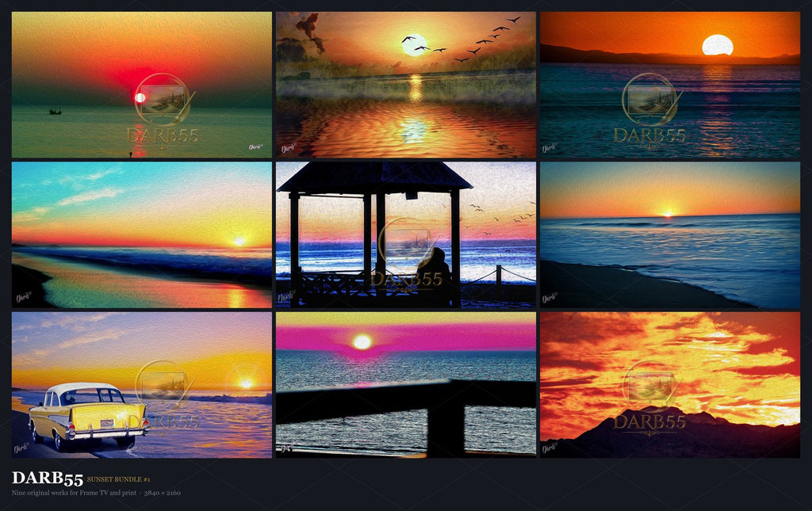Choose the turquoise sky beach shoreline artwork
812x511 pixels.
pos(141,235)
